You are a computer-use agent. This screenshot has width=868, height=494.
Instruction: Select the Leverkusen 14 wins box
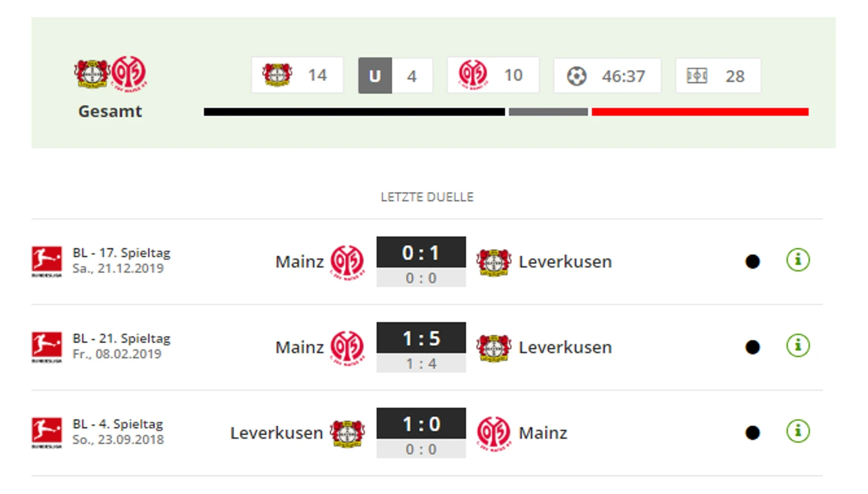click(297, 75)
